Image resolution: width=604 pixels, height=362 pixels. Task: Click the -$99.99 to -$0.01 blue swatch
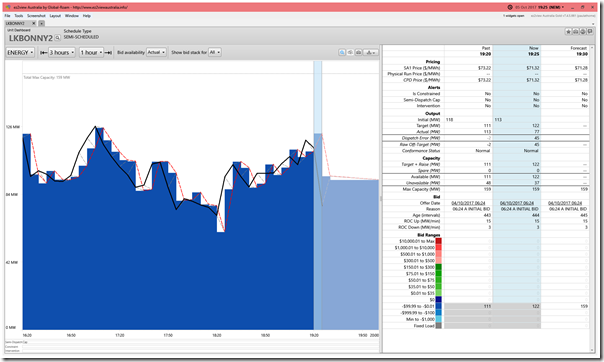(x=438, y=306)
